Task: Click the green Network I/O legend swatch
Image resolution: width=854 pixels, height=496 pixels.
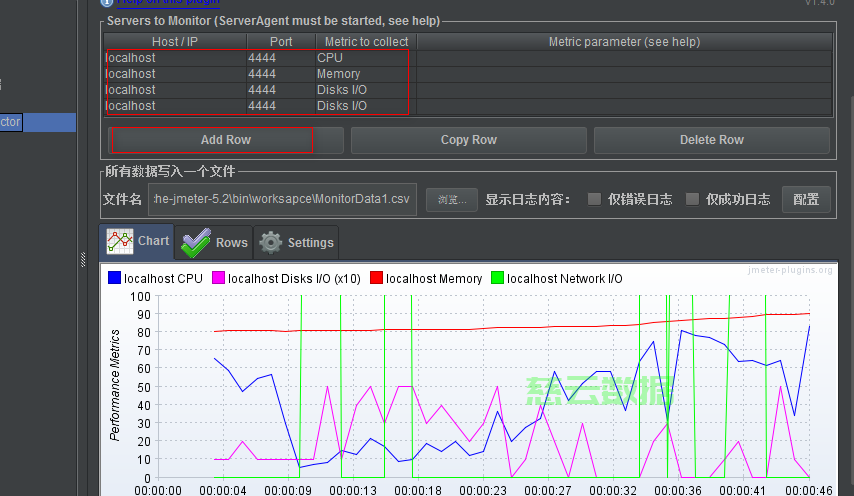Action: point(496,279)
